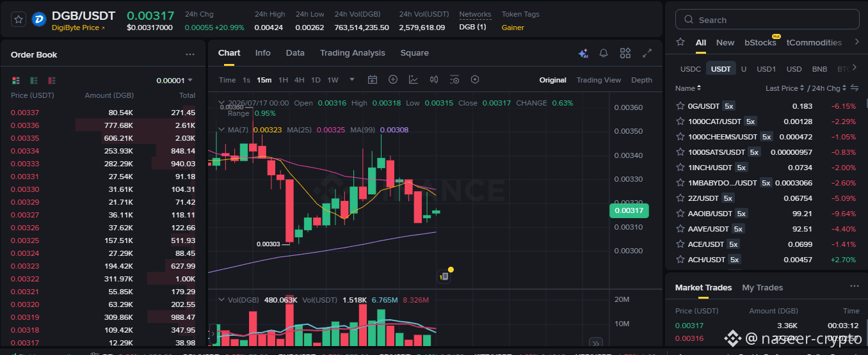Show buy orders only view icon
Viewport: 868px width, 355px height.
[34, 81]
